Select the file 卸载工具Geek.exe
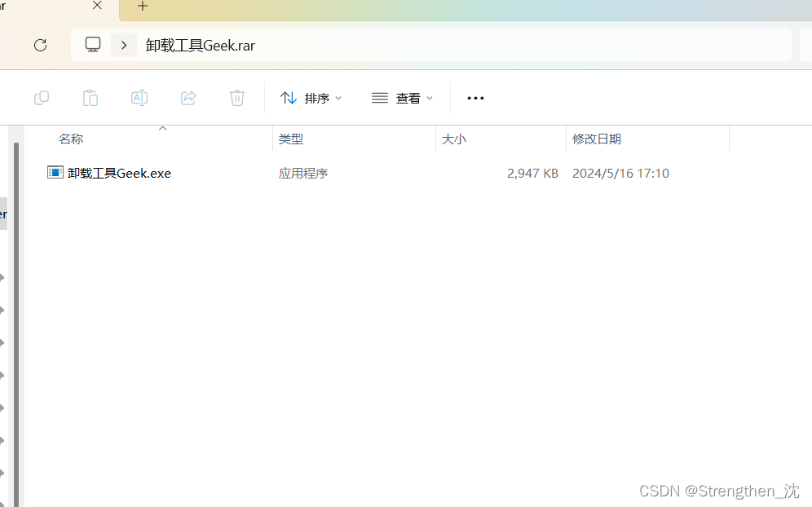Image resolution: width=812 pixels, height=507 pixels. (119, 173)
